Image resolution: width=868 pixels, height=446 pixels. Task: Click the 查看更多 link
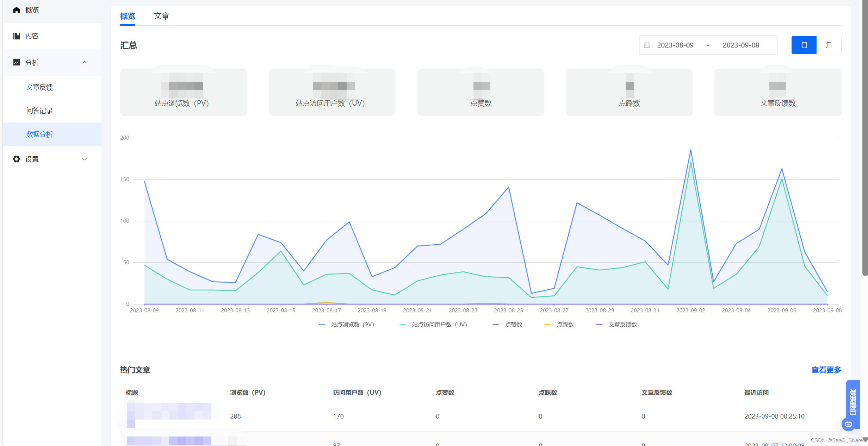click(x=826, y=370)
